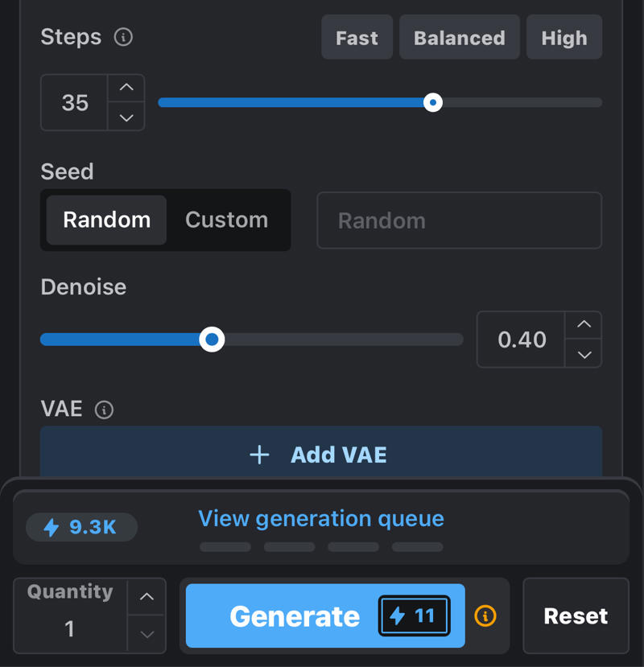The width and height of the screenshot is (644, 667).
Task: Click the Steps info icon
Action: pos(123,37)
